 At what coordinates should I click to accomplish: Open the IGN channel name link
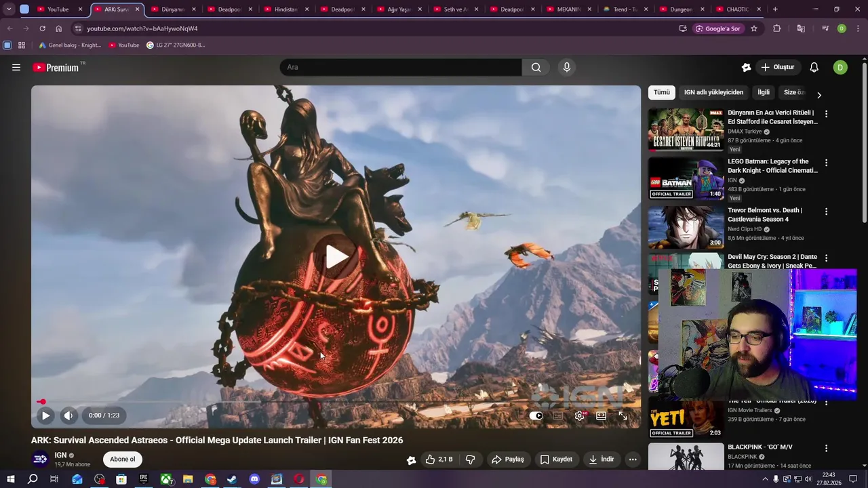60,455
